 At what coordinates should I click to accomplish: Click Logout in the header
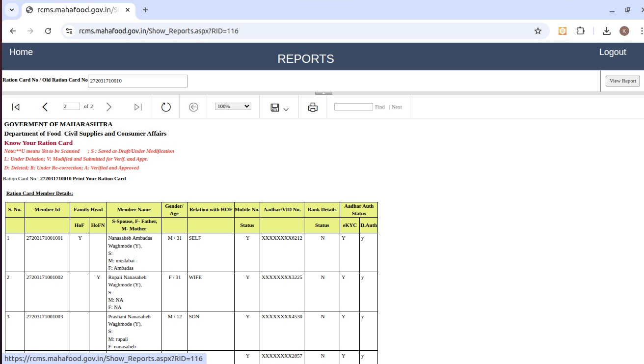[x=612, y=52]
